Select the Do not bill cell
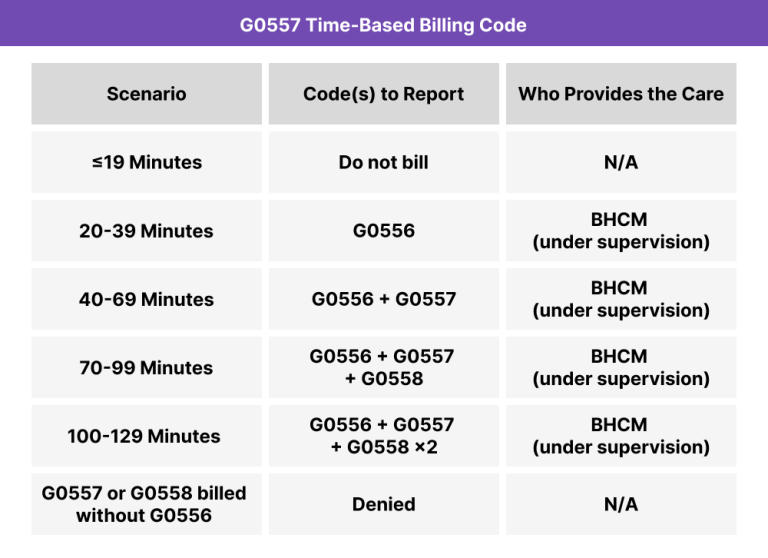This screenshot has width=768, height=558. click(x=383, y=162)
